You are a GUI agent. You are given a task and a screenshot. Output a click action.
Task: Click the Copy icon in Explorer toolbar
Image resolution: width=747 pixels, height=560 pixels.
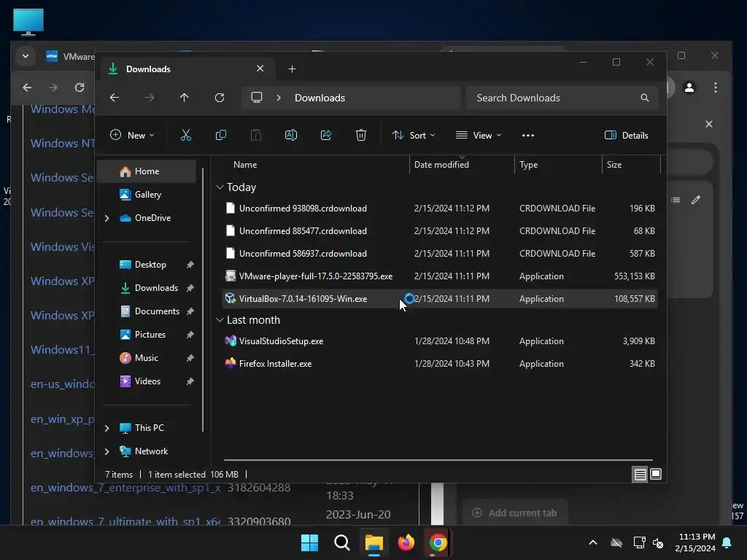point(220,135)
